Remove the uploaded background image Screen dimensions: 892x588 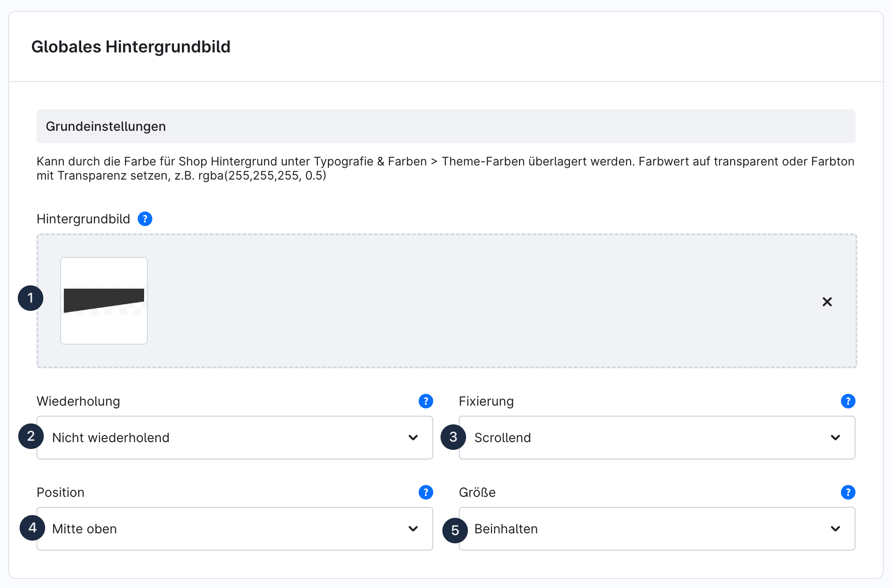pos(827,302)
